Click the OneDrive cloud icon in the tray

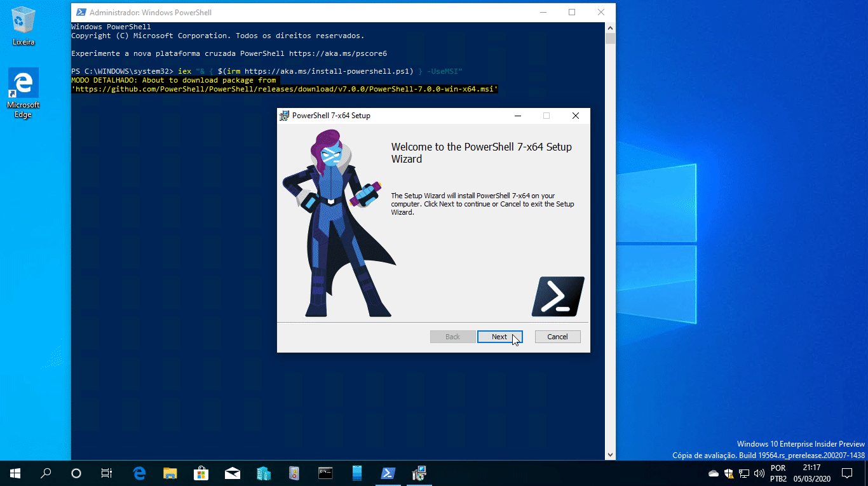[713, 473]
